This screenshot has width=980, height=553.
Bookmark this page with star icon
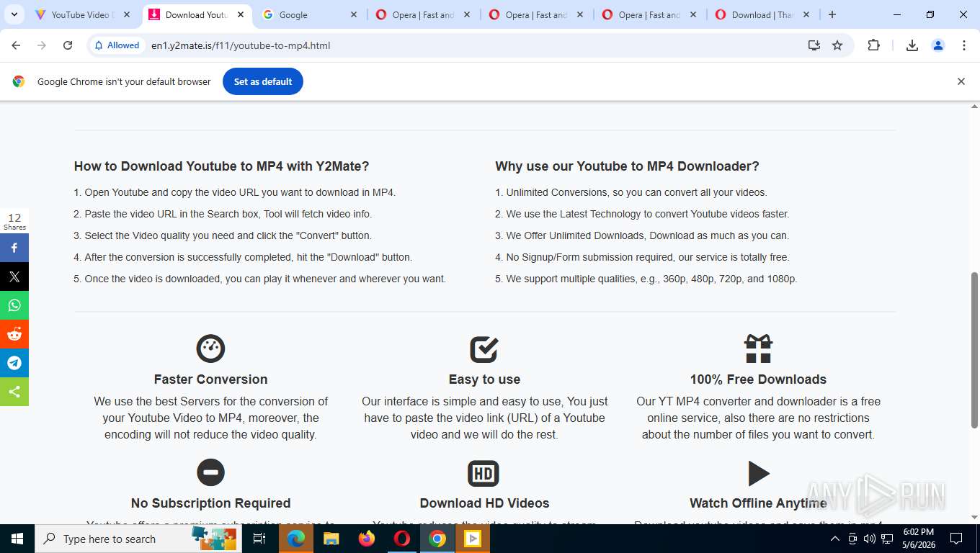point(837,45)
